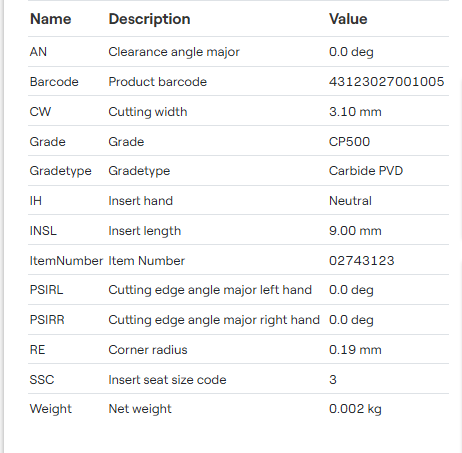Screen dimensions: 462x453
Task: Click the 3.10 mm cutting width value
Action: 355,112
